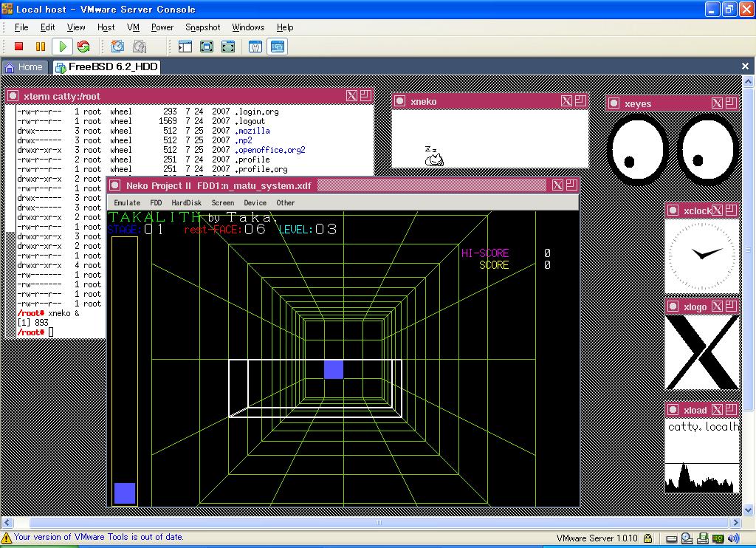Viewport: 756px width, 548px height.
Task: Open the VM menu
Action: pos(133,27)
